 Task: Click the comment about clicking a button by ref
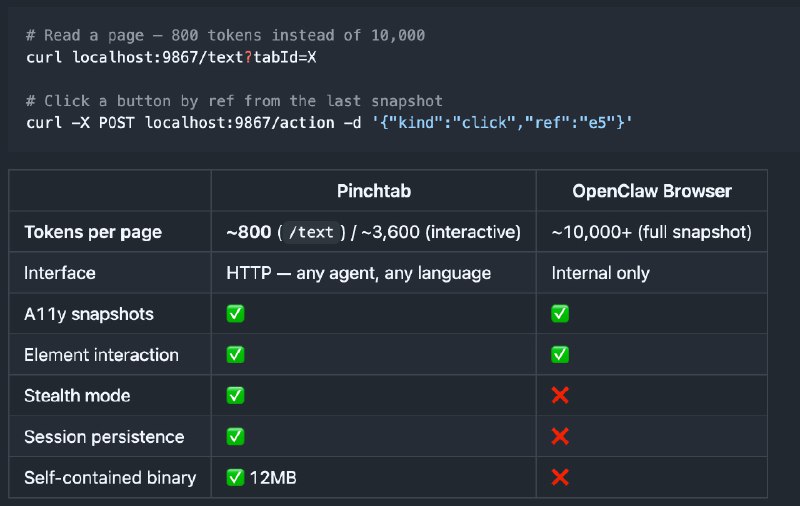coord(234,101)
